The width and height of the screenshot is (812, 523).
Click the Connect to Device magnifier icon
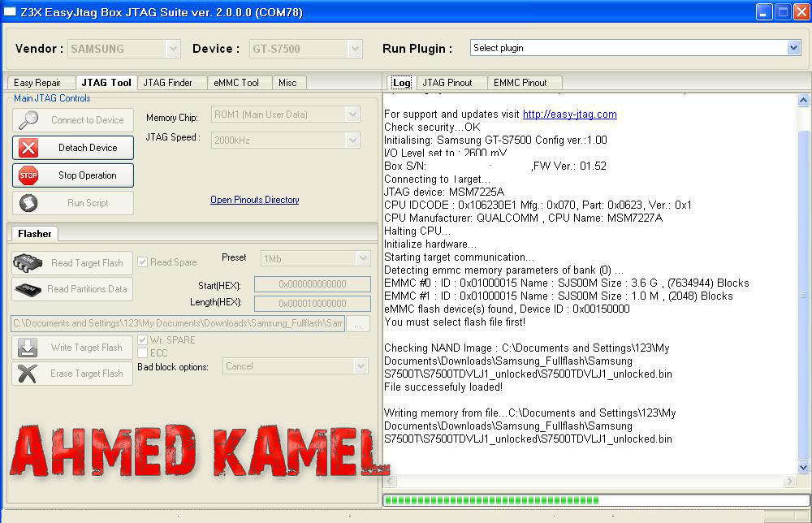28,119
